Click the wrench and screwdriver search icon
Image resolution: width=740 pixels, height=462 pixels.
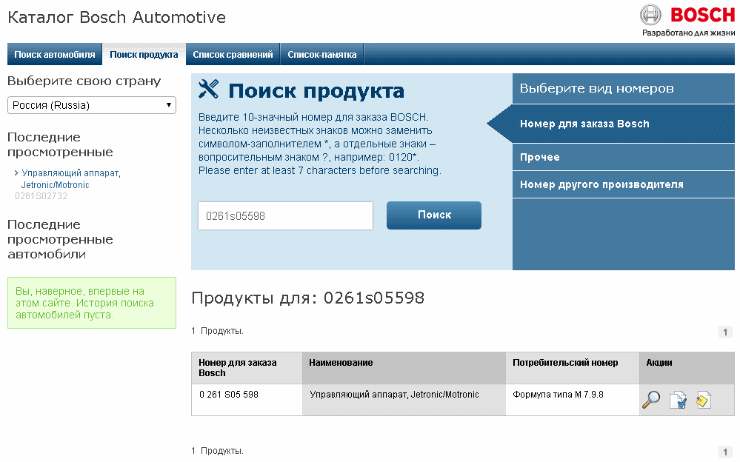[x=209, y=91]
